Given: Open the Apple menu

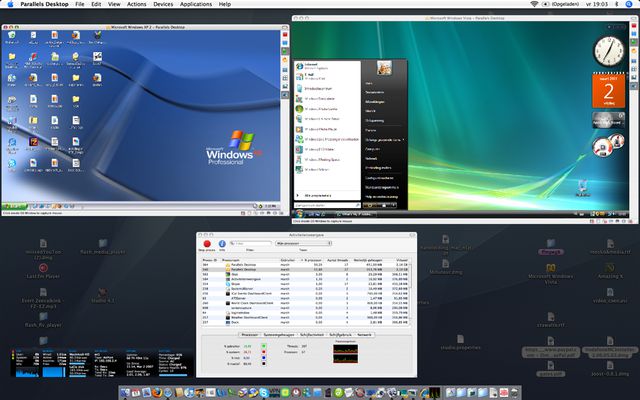Looking at the screenshot, I should pyautogui.click(x=10, y=4).
